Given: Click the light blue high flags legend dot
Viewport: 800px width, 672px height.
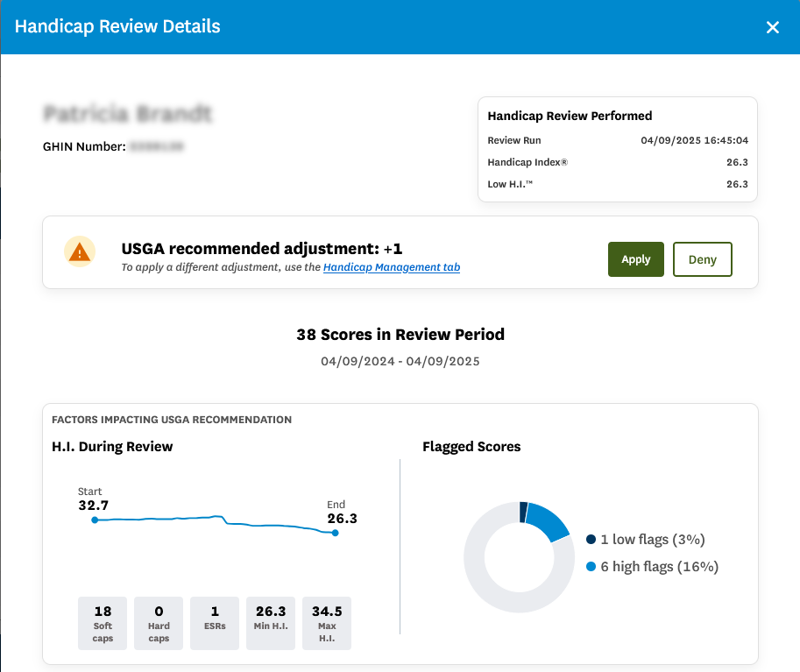Looking at the screenshot, I should (591, 567).
